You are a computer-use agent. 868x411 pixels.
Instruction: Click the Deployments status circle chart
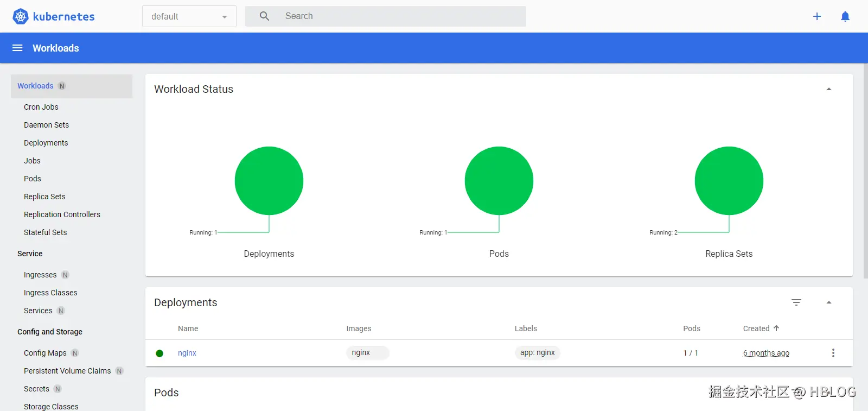269,181
